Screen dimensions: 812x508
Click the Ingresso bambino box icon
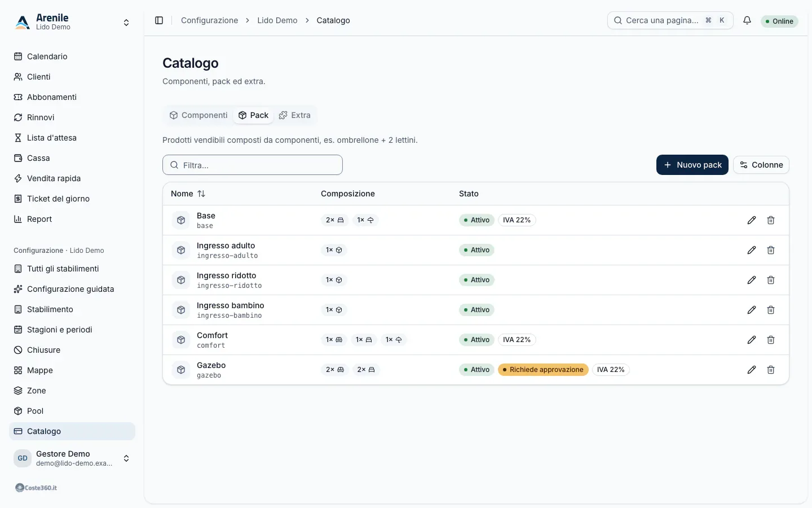[181, 310]
